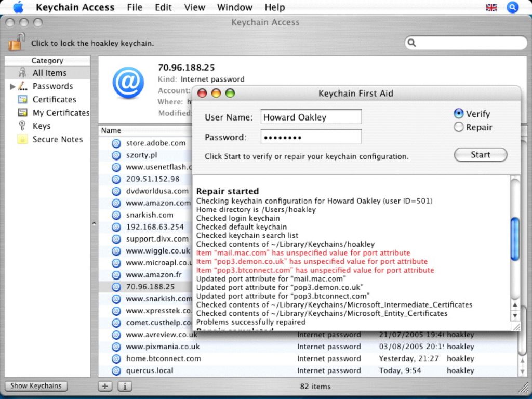This screenshot has height=399, width=532.
Task: Open the Apple menu
Action: [x=18, y=7]
